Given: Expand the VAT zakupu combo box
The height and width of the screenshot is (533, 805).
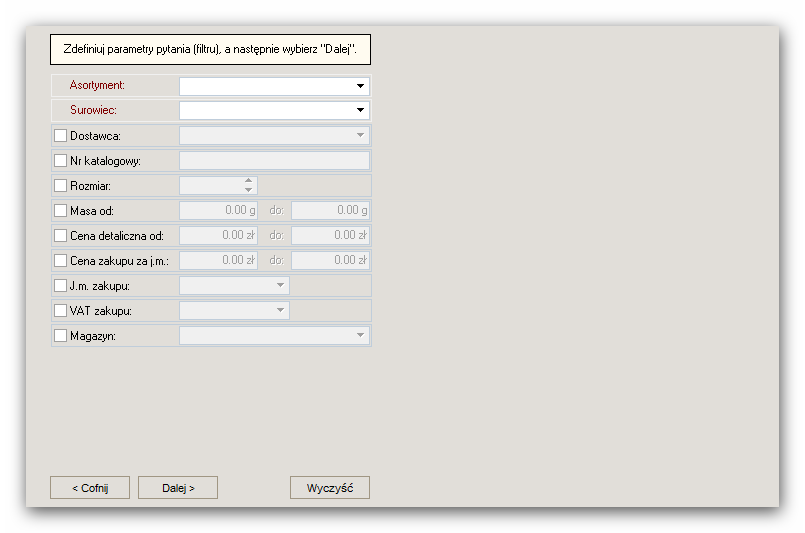Looking at the screenshot, I should pos(234,310).
